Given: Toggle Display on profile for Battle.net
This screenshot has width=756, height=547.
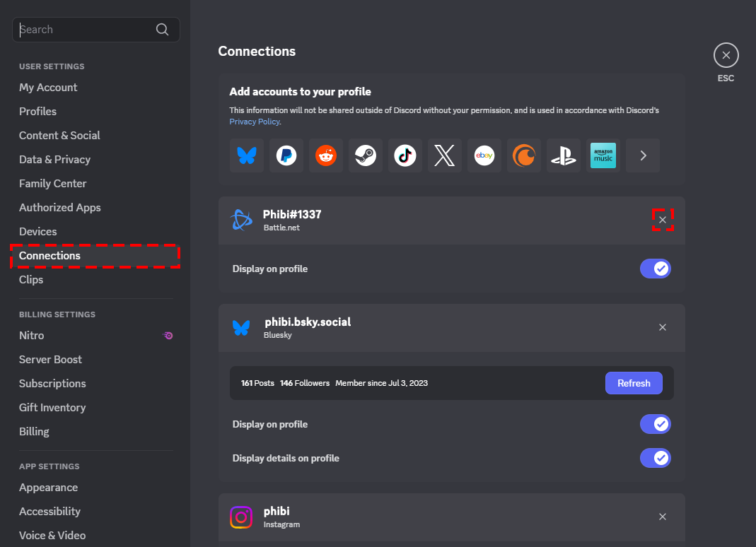Looking at the screenshot, I should (x=655, y=269).
